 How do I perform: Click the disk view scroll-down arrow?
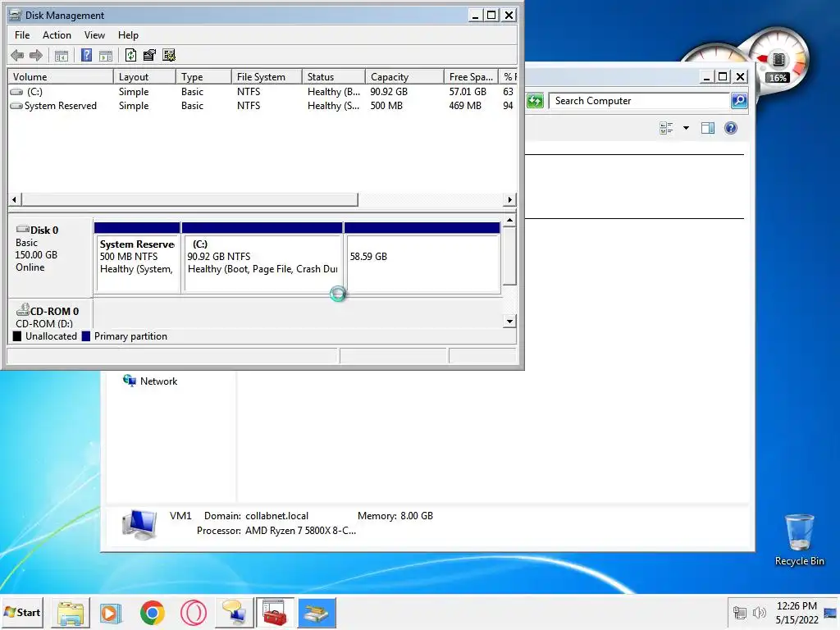pos(509,321)
